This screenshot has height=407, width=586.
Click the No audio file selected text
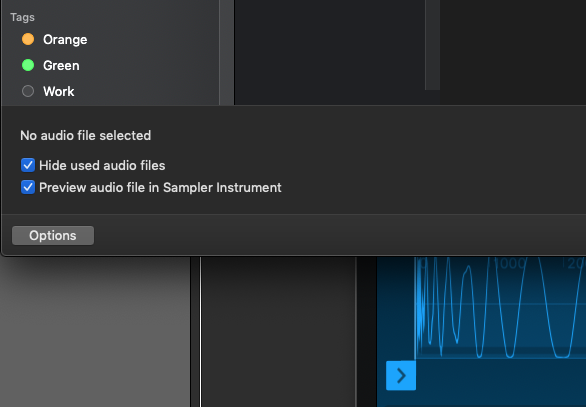[86, 135]
